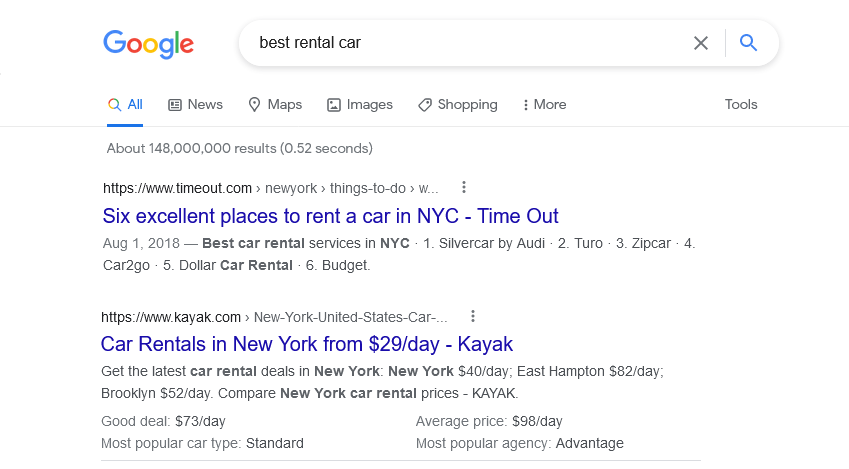Image resolution: width=849 pixels, height=469 pixels.
Task: Click the Google logo
Action: (148, 43)
